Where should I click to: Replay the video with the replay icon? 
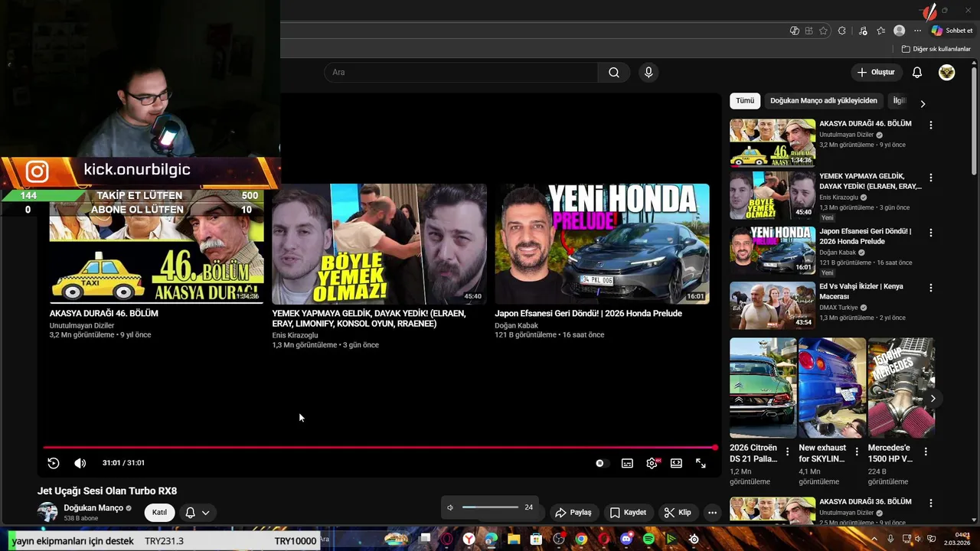[x=53, y=463]
